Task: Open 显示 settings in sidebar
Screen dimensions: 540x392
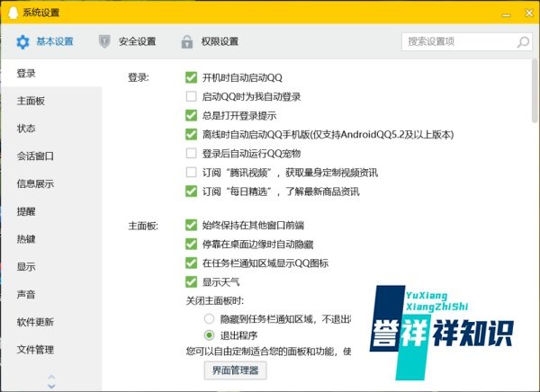Action: point(51,267)
